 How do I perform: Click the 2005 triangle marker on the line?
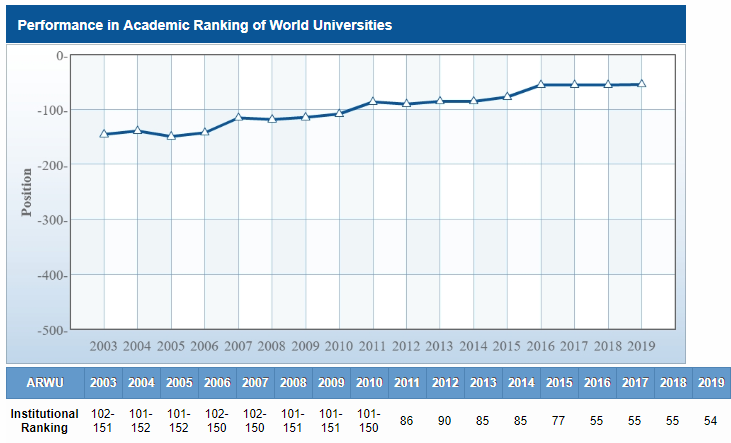[171, 136]
